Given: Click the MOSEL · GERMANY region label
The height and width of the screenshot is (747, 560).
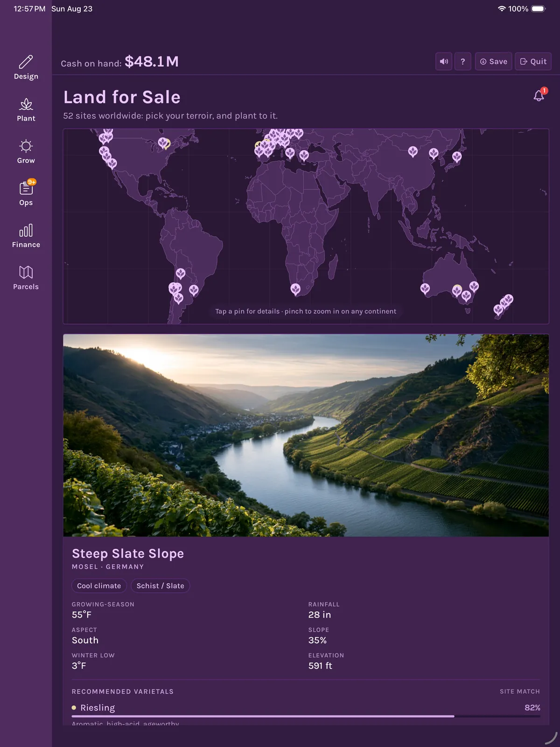Looking at the screenshot, I should point(108,567).
